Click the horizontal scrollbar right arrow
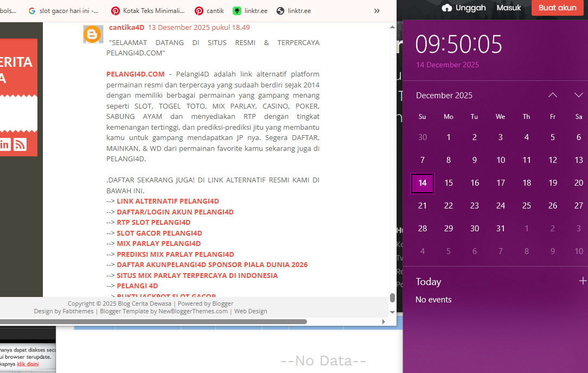588x373 pixels. 384,321
